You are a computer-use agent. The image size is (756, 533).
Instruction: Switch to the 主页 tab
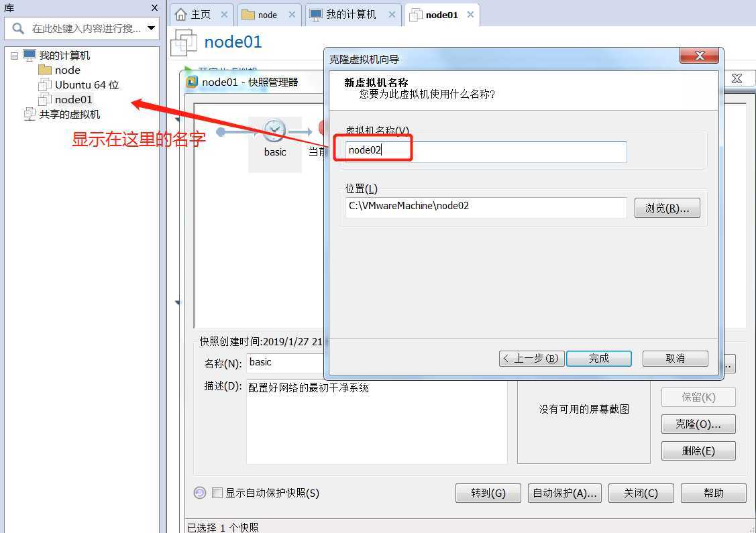pyautogui.click(x=201, y=15)
